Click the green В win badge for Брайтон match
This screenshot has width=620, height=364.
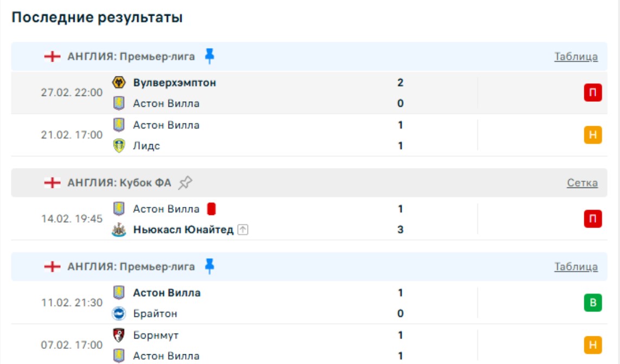tap(593, 303)
